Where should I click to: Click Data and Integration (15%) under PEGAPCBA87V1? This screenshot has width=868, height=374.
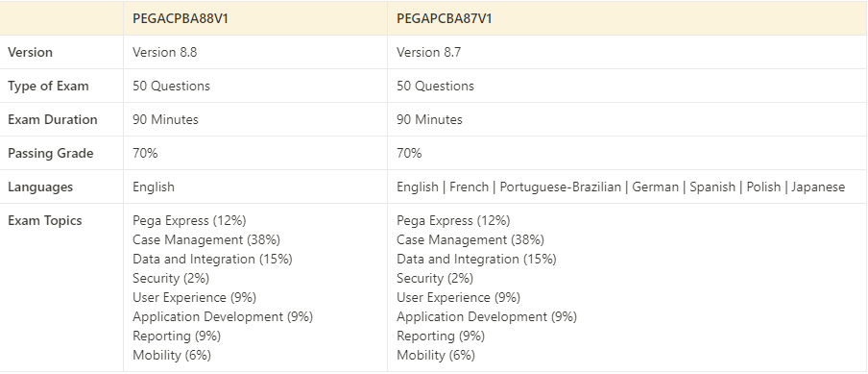(476, 259)
